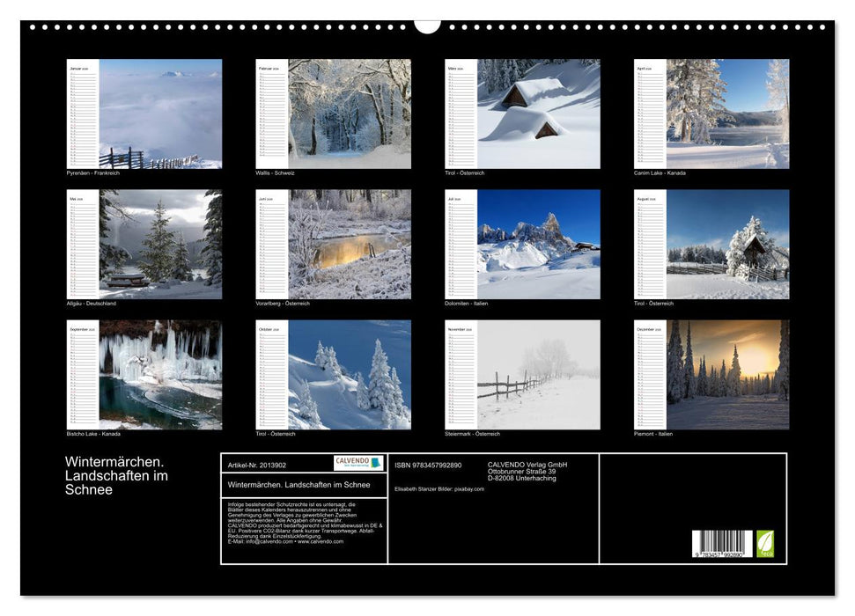The height and width of the screenshot is (616, 855).
Task: Open the July Dolomiten mountain photo
Action: pyautogui.click(x=539, y=244)
